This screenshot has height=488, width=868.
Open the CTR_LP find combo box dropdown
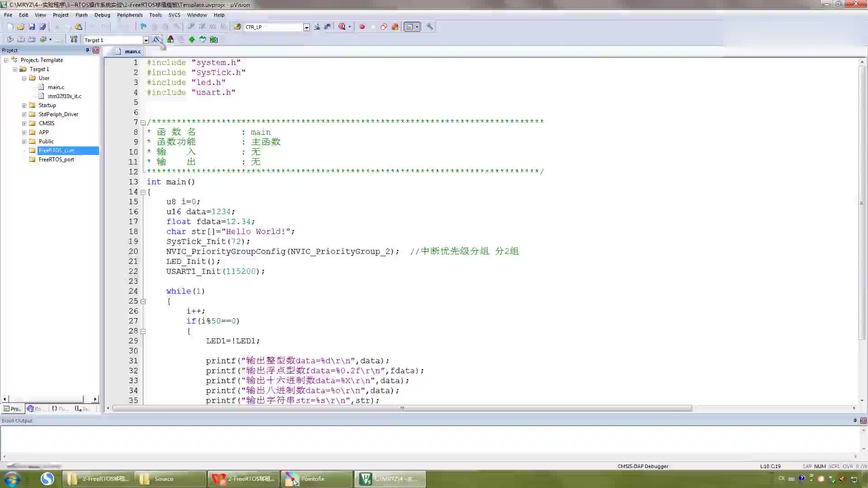307,27
